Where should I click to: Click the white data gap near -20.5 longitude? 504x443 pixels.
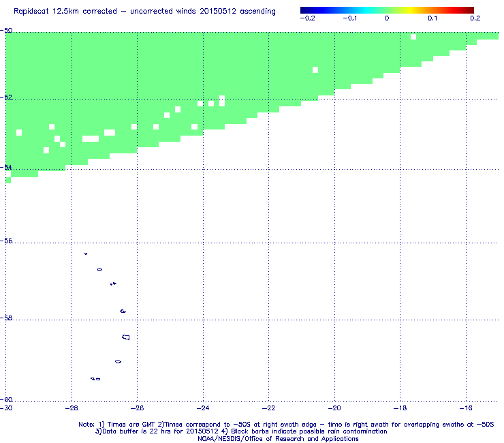tap(315, 70)
